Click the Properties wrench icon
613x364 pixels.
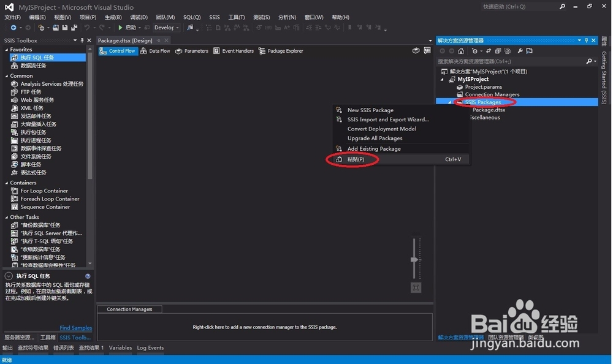520,51
